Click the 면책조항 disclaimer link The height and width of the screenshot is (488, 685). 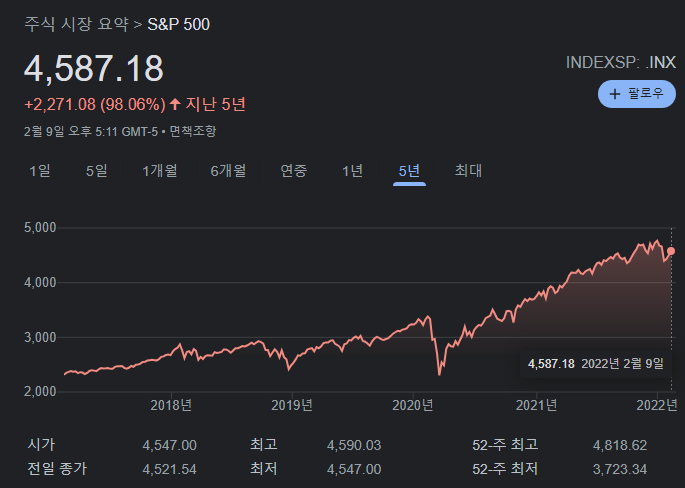(x=193, y=131)
